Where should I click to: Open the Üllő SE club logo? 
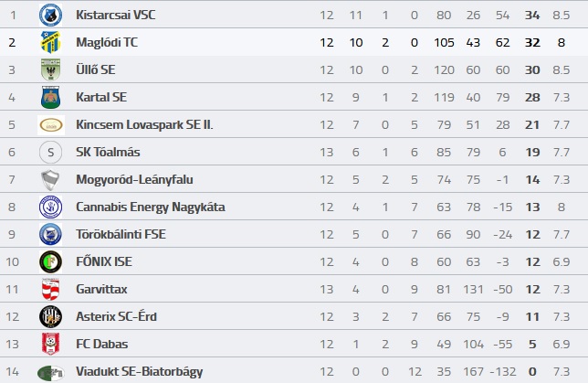[50, 69]
